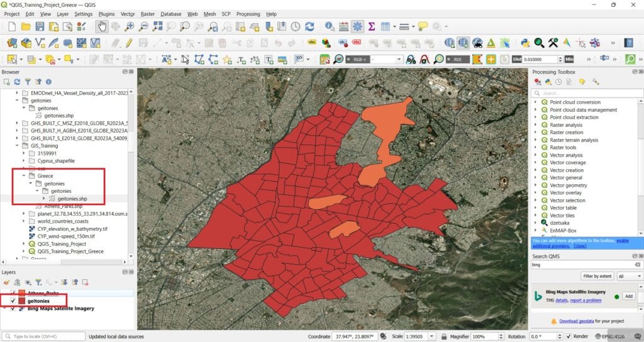This screenshot has width=644, height=342.
Task: Expand the Vector geometry toolbox group
Action: (535, 185)
